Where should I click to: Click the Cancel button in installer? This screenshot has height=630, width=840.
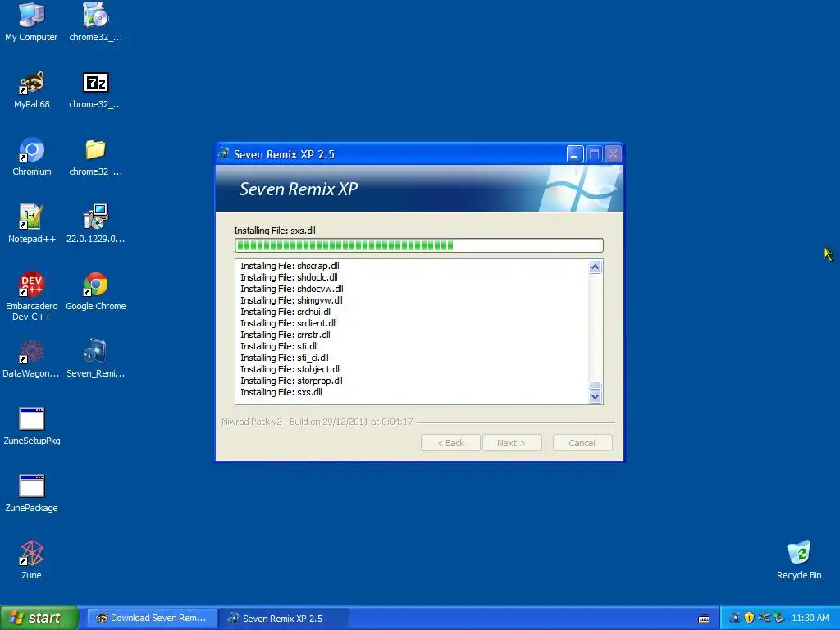pyautogui.click(x=582, y=443)
